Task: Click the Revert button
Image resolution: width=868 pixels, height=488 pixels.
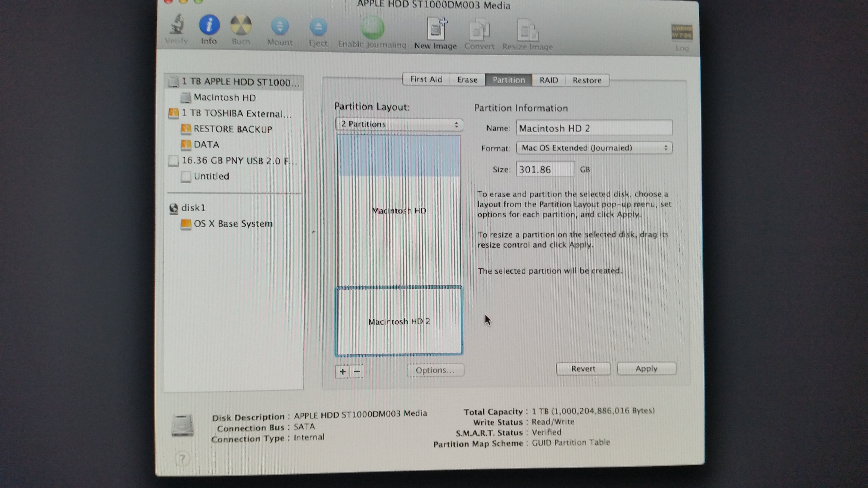Action: [x=583, y=369]
